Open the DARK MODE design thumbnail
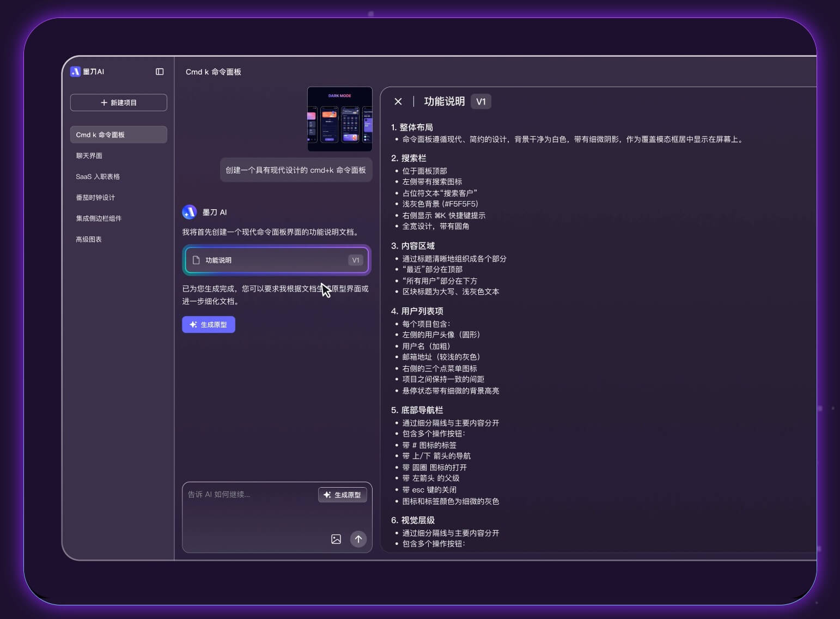Image resolution: width=840 pixels, height=619 pixels. [340, 119]
